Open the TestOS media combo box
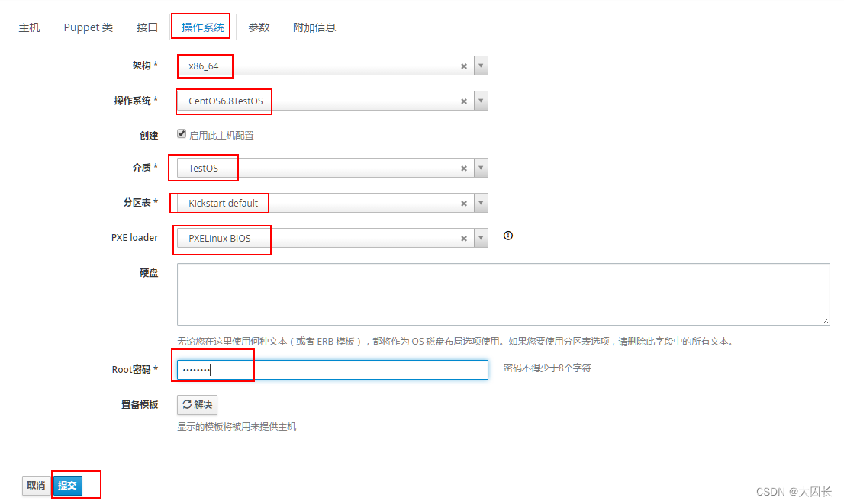844x504 pixels. pos(333,168)
